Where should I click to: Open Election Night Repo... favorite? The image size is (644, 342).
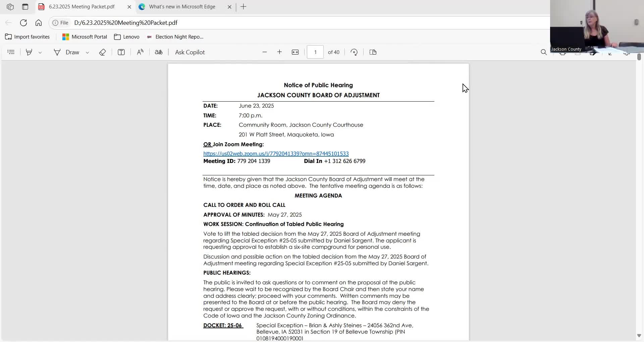175,37
